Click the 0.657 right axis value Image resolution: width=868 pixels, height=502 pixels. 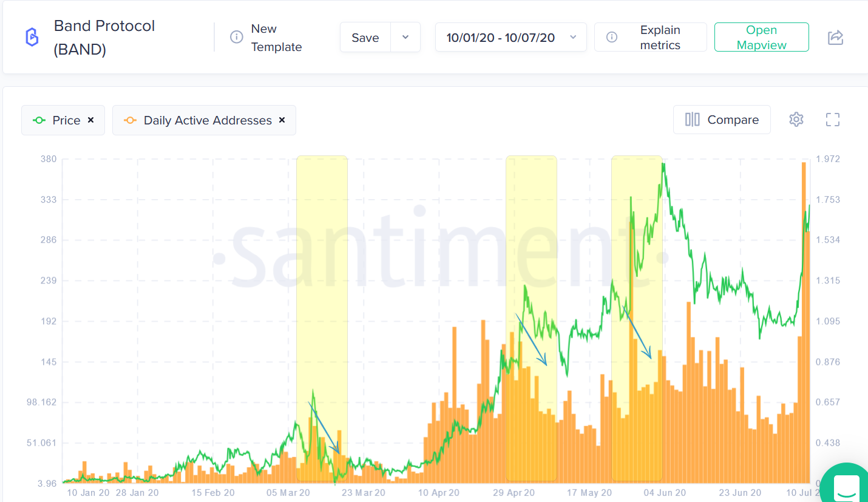[828, 402]
